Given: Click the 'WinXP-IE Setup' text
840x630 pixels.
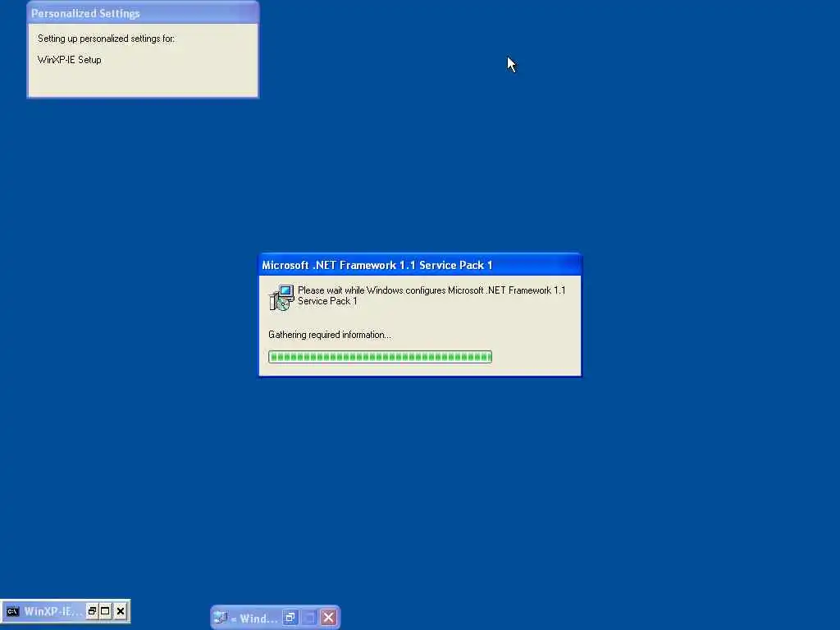Looking at the screenshot, I should pyautogui.click(x=69, y=59).
